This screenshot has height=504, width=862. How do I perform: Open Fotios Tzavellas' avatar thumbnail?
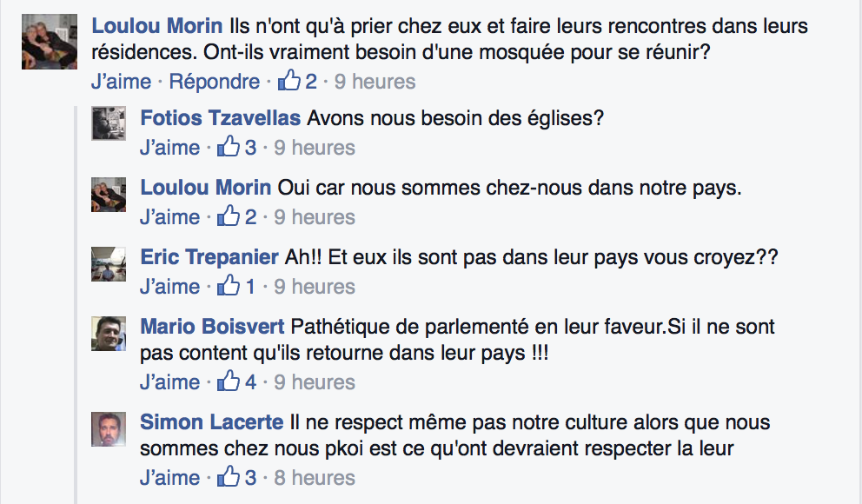coord(109,125)
